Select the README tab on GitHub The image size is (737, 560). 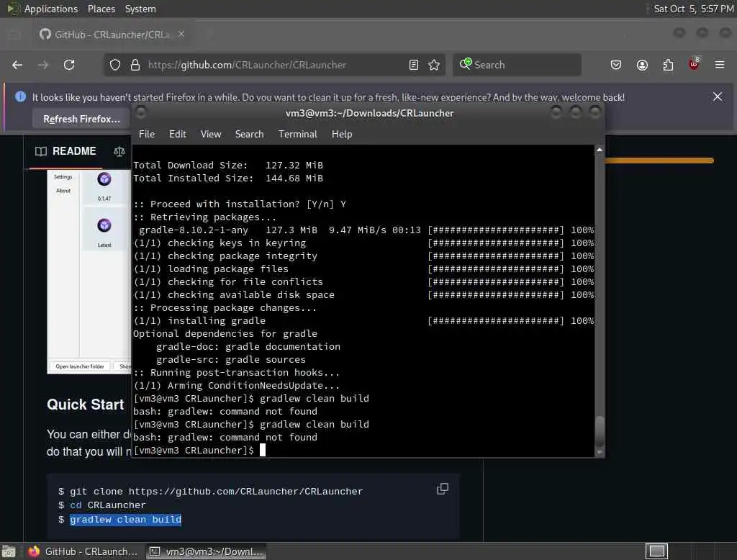click(x=65, y=151)
